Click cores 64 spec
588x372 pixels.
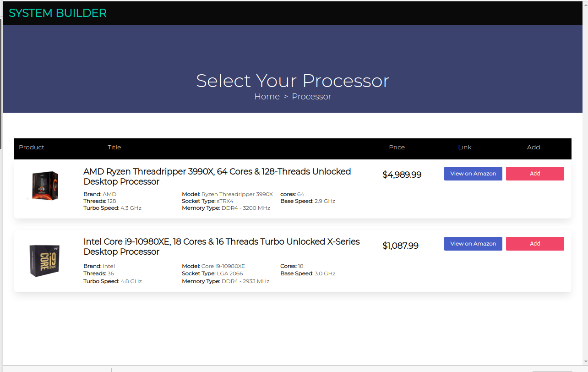click(292, 194)
